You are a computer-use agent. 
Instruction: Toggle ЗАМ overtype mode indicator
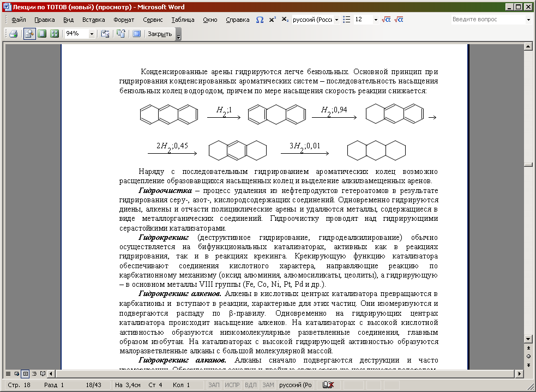(x=268, y=385)
